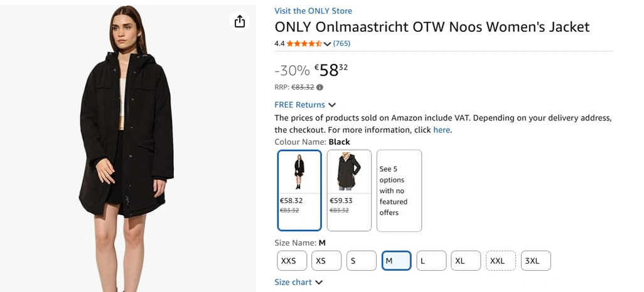Choose size XL option

tap(465, 261)
